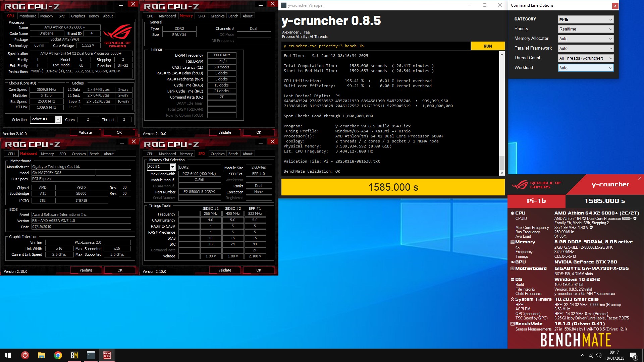
Task: Click the BIOS Version field F8i
Action: click(x=81, y=221)
